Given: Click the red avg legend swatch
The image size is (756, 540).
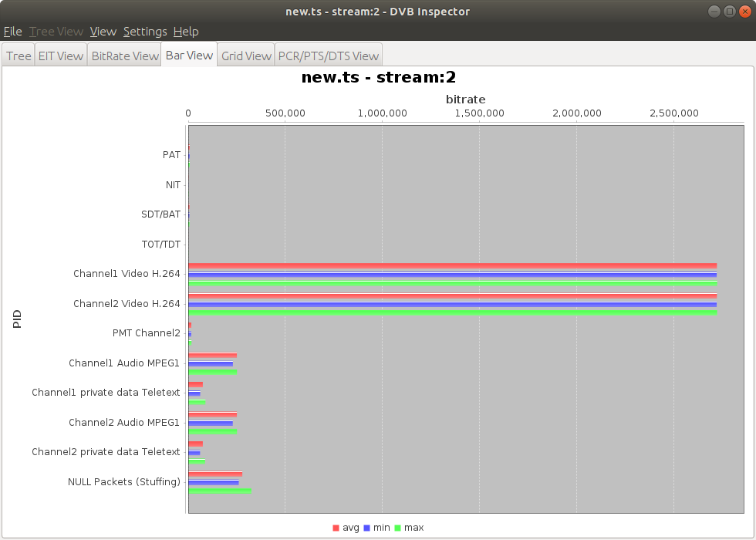Looking at the screenshot, I should [336, 528].
